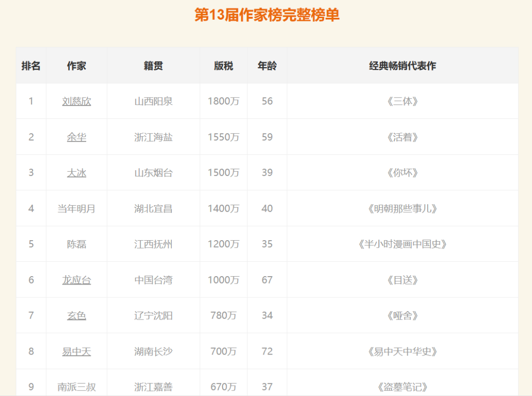Click the book title 《活着》
This screenshot has height=396, width=532.
coord(403,137)
